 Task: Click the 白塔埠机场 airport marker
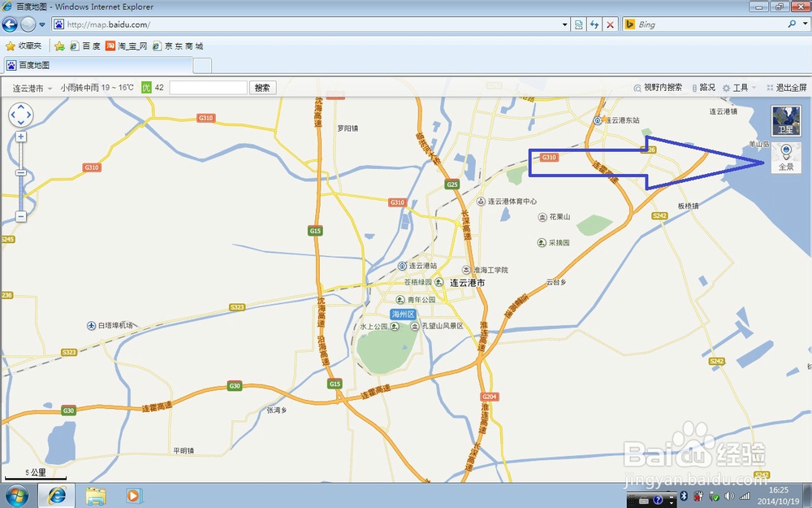[x=91, y=326]
